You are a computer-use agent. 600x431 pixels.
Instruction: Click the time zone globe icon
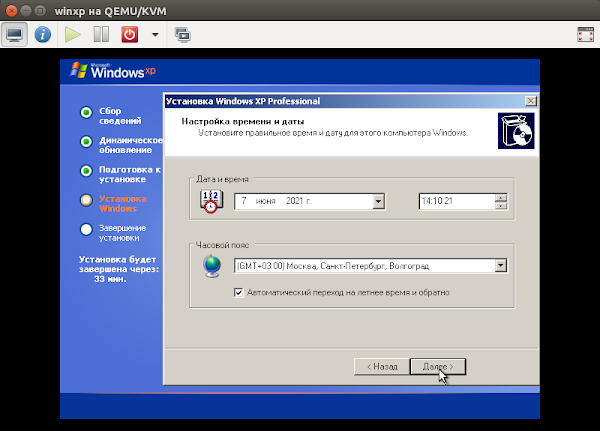[212, 266]
